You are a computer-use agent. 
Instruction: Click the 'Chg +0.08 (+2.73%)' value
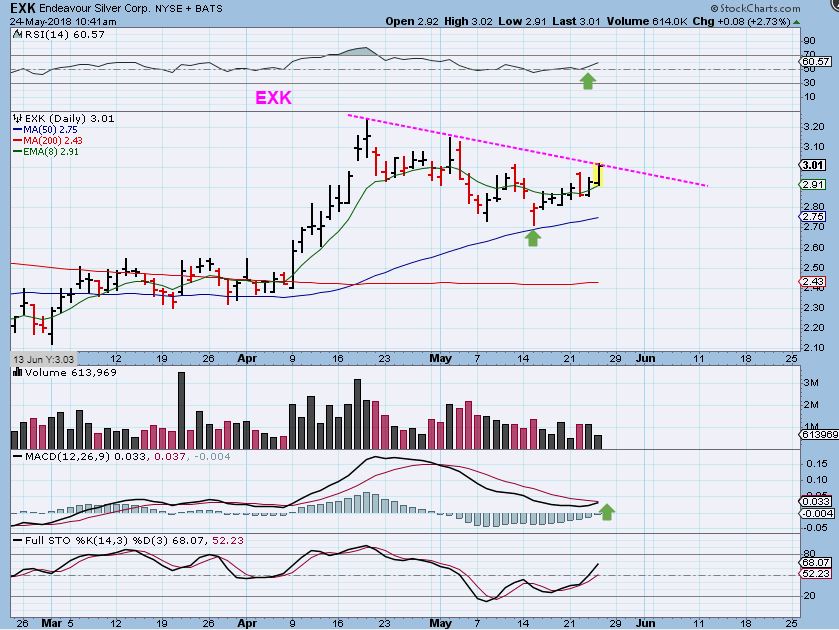(x=741, y=21)
